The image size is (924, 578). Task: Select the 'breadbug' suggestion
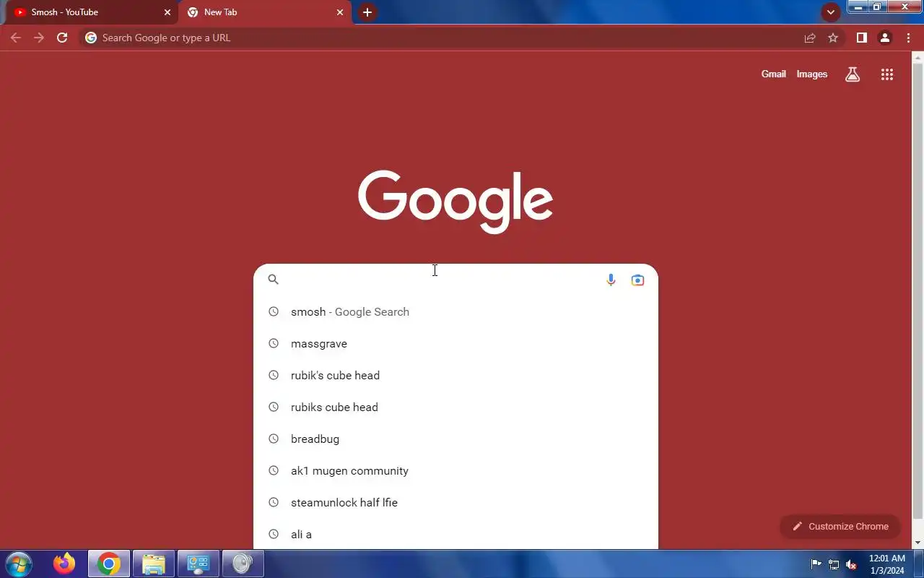[456, 439]
